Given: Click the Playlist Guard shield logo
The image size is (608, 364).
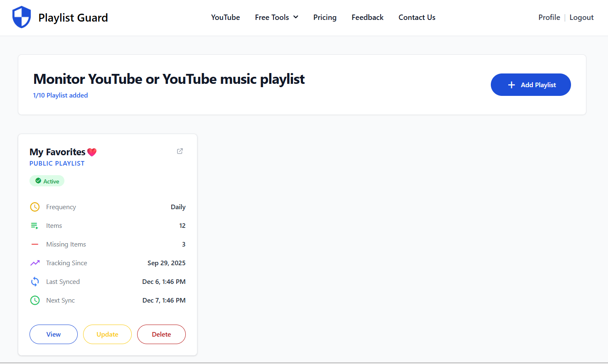Looking at the screenshot, I should point(22,17).
